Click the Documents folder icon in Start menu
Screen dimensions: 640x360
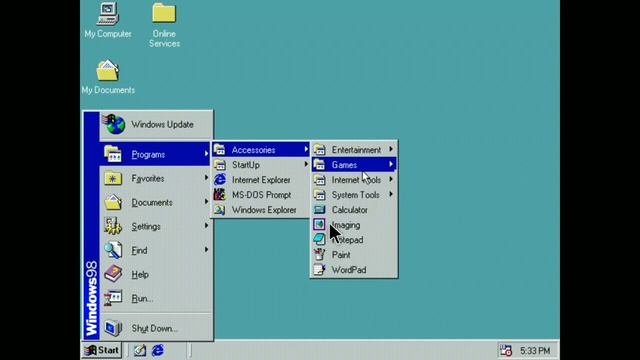point(113,202)
